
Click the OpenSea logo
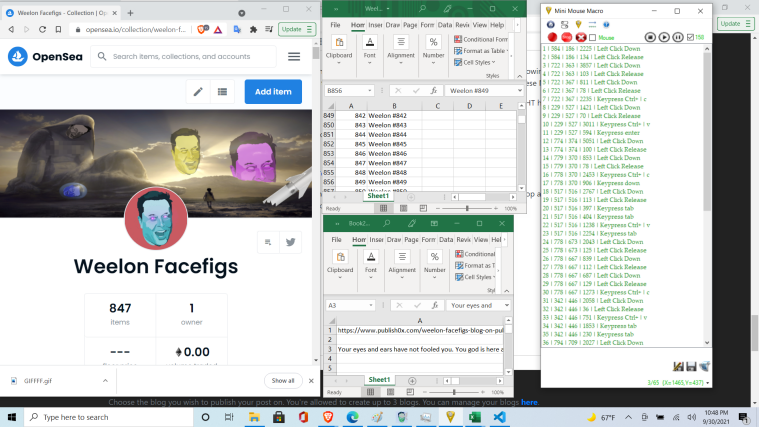coord(45,57)
